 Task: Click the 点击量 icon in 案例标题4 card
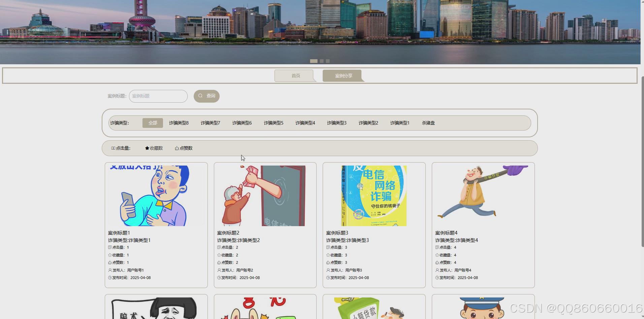(437, 247)
